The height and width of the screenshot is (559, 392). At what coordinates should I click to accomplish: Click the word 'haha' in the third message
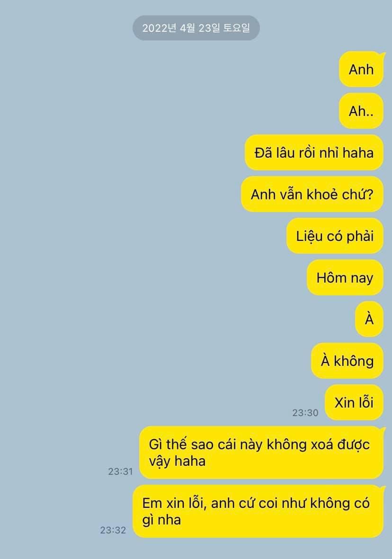pos(358,152)
